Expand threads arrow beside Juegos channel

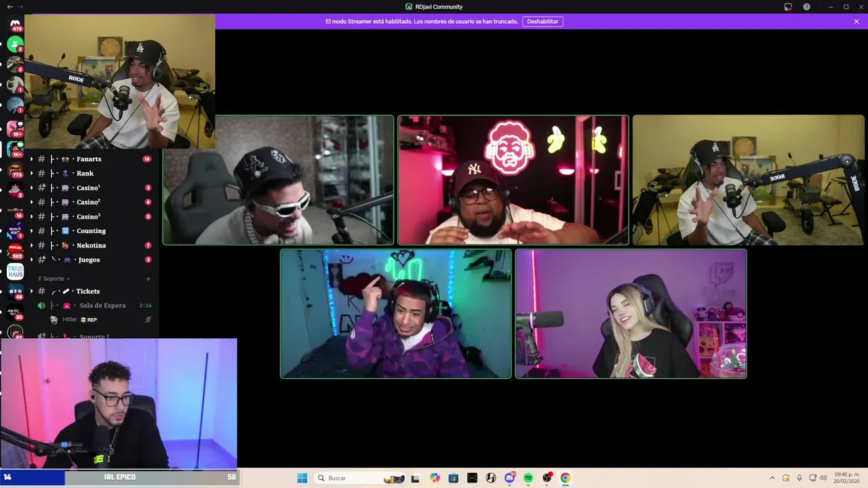[x=31, y=260]
